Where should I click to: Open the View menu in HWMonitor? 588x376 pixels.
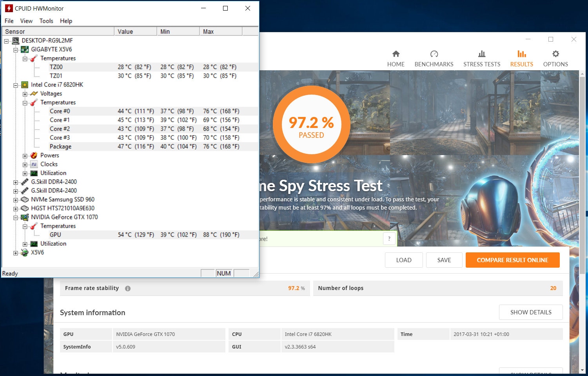pyautogui.click(x=26, y=21)
